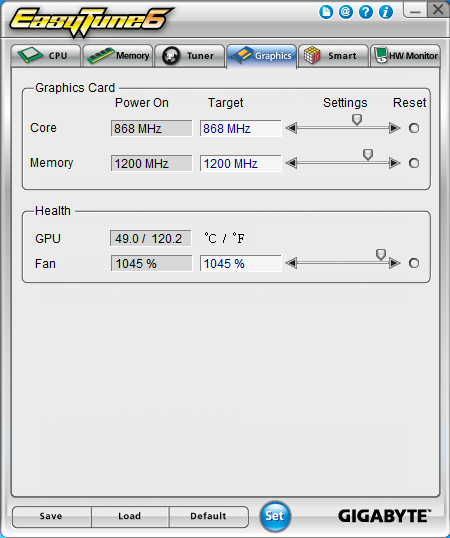Click the Fan Target 1045 % field
The height and width of the screenshot is (538, 450).
(x=241, y=264)
